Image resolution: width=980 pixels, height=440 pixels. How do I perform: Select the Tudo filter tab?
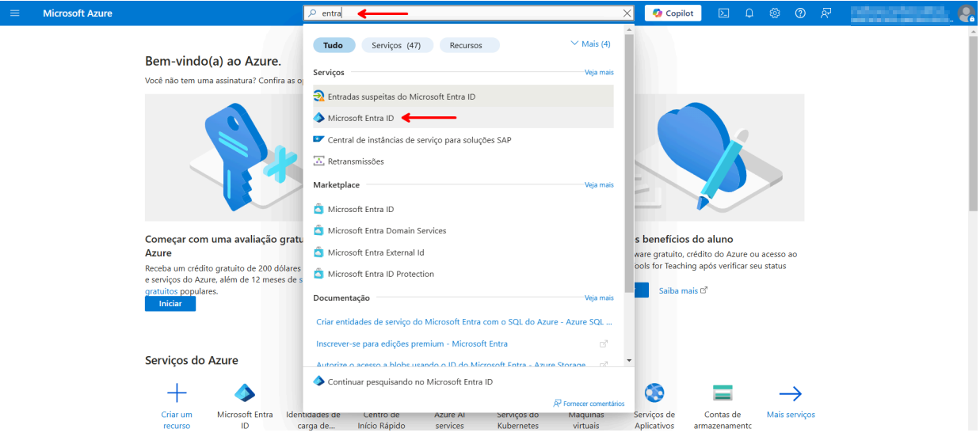pyautogui.click(x=334, y=45)
